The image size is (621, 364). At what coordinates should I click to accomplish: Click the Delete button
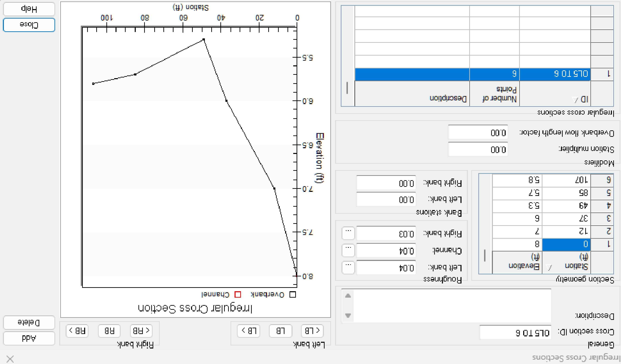(29, 323)
